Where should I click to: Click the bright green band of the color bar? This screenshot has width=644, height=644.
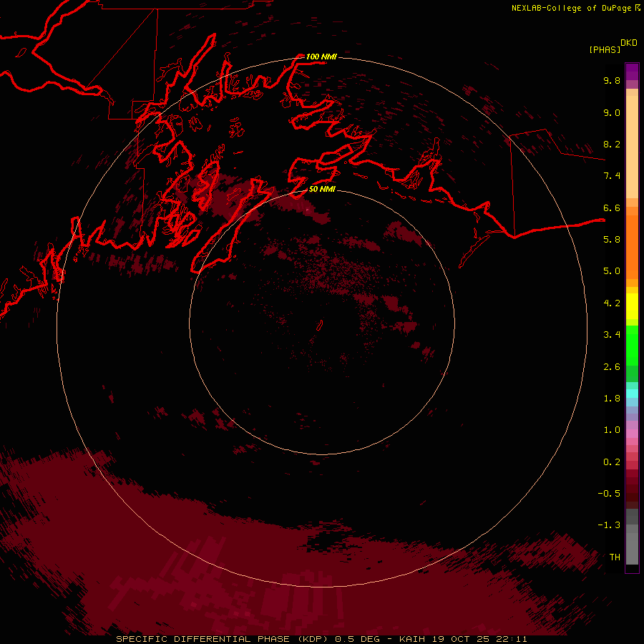(x=632, y=345)
